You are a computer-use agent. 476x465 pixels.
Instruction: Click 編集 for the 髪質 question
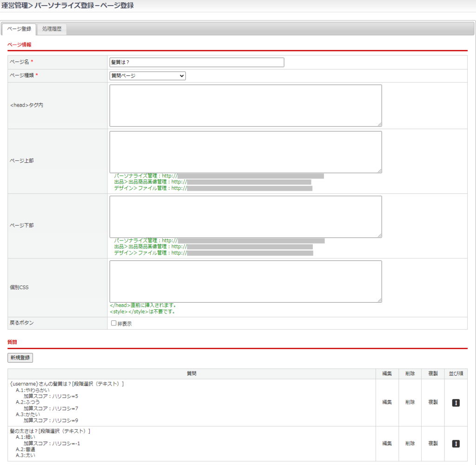[387, 403]
